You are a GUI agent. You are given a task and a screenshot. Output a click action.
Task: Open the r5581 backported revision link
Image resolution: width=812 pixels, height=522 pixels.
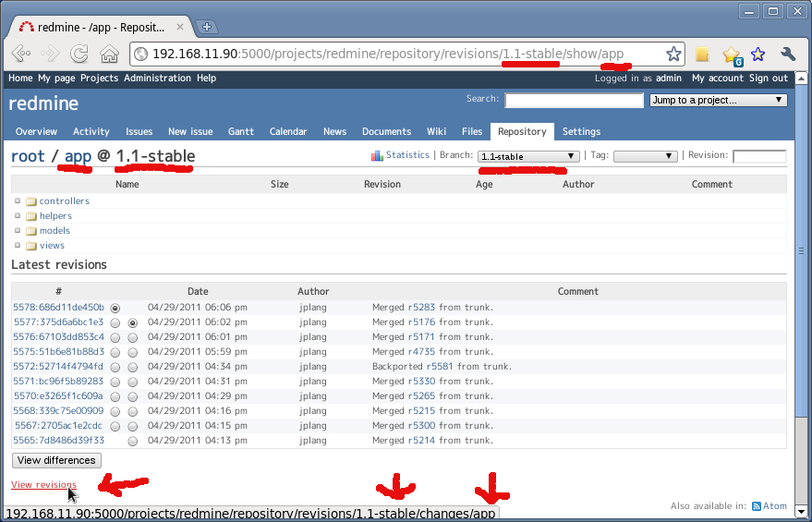[x=440, y=366]
